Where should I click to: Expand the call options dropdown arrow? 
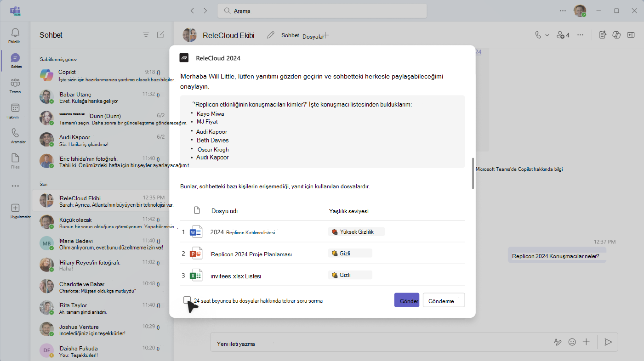point(547,35)
